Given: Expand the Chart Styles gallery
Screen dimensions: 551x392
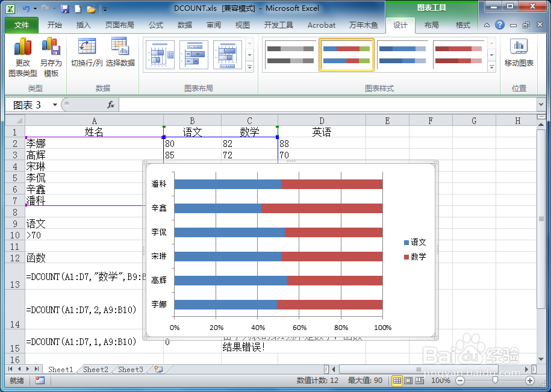Looking at the screenshot, I should [x=492, y=67].
